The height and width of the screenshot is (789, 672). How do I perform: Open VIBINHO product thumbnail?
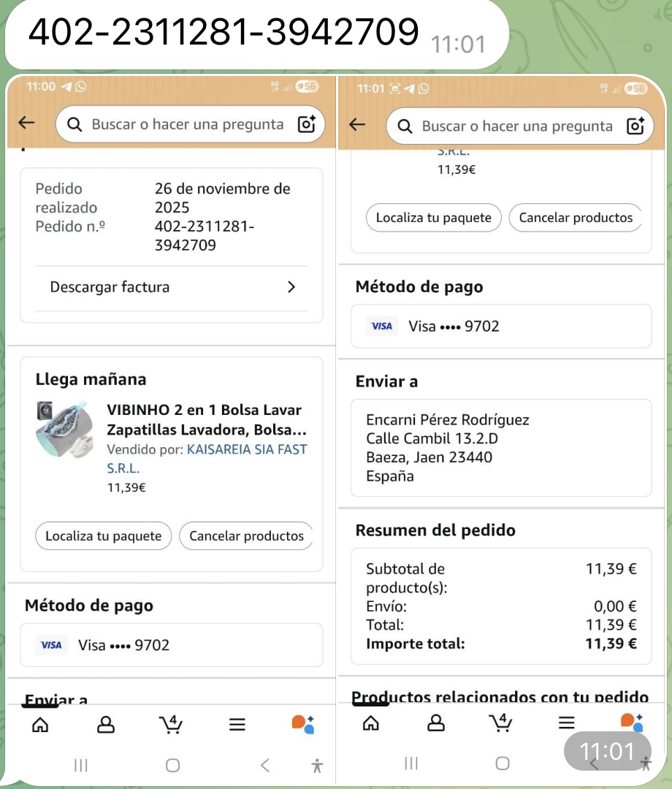[66, 430]
